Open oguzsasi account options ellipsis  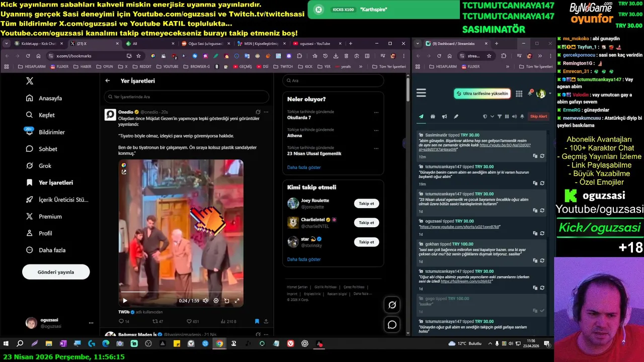[x=91, y=323]
